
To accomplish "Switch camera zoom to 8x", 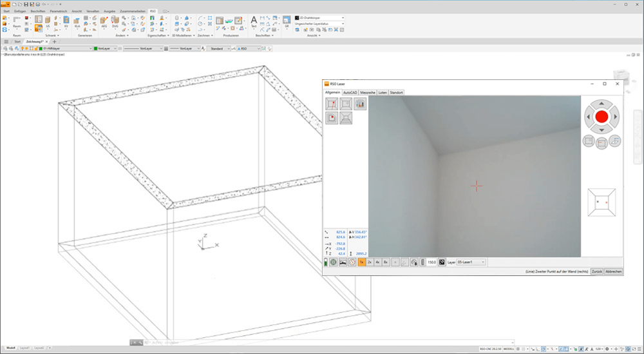I will 386,262.
